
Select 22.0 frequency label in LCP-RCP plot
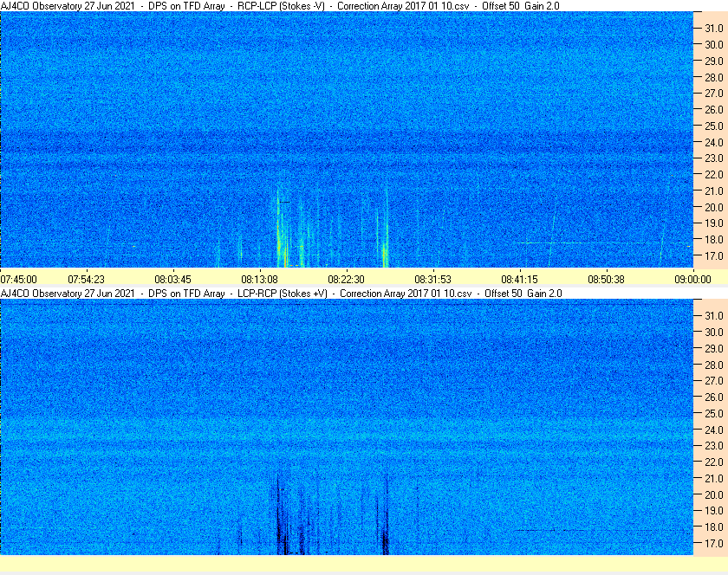coord(714,462)
